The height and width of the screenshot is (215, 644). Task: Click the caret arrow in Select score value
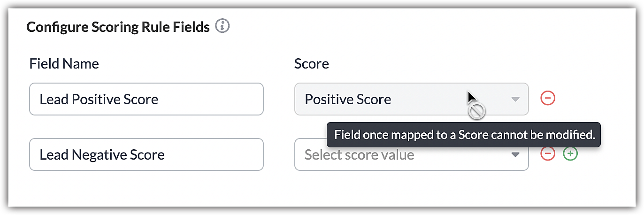[x=515, y=154]
